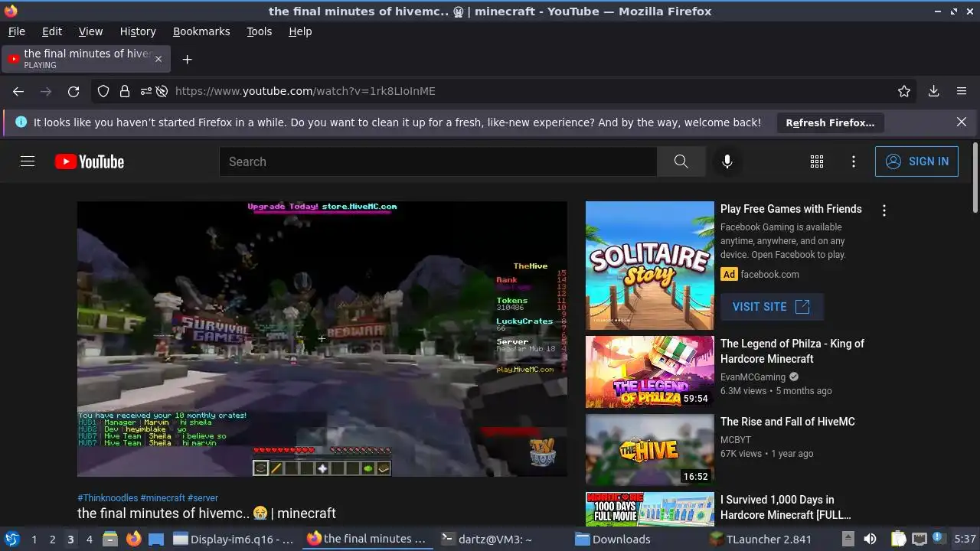980x551 pixels.
Task: Click the #minecraft hashtag link
Action: tap(162, 497)
